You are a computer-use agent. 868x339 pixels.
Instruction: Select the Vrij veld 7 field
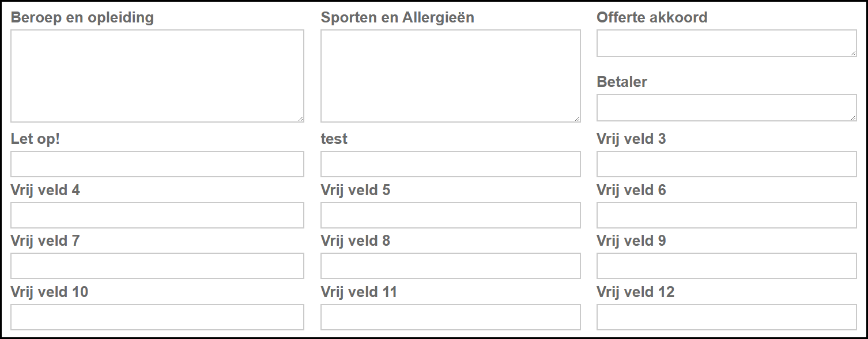[157, 266]
